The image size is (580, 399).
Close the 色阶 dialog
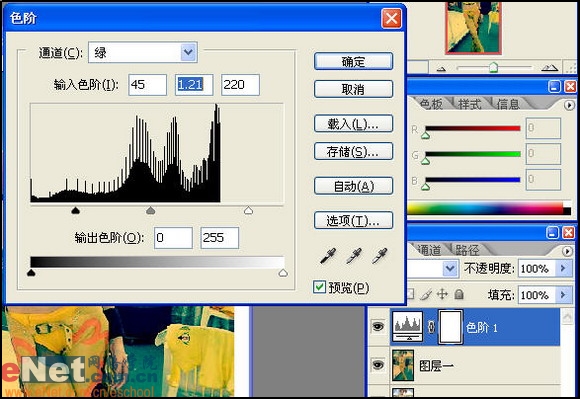[x=391, y=18]
